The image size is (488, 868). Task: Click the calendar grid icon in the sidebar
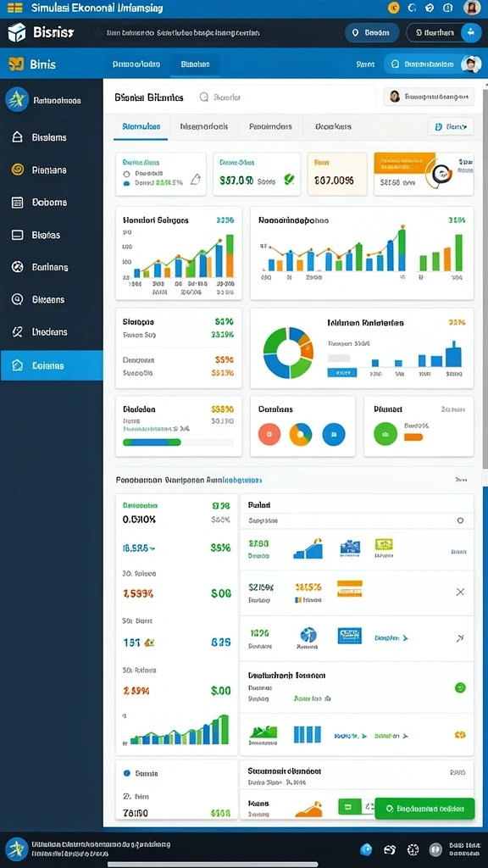[17, 202]
